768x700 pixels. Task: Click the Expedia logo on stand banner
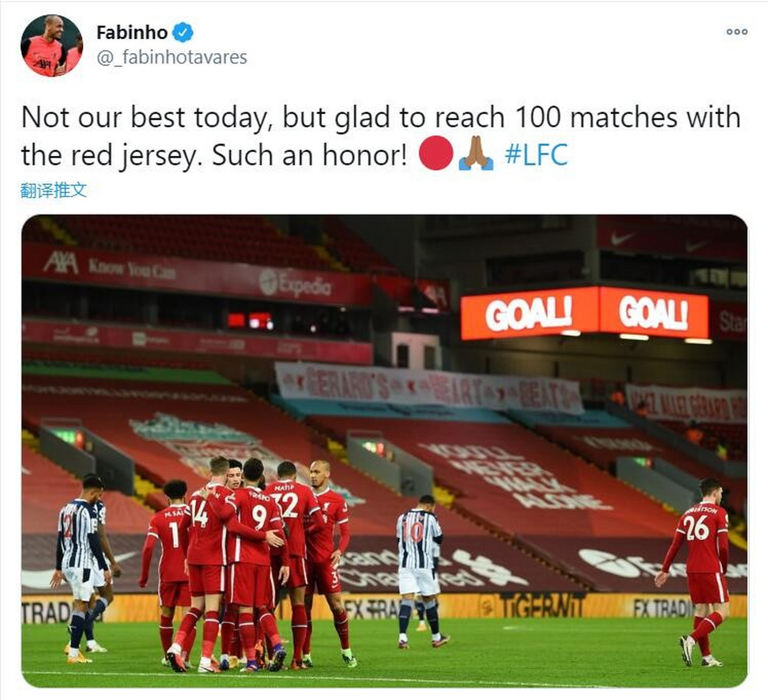tap(295, 283)
